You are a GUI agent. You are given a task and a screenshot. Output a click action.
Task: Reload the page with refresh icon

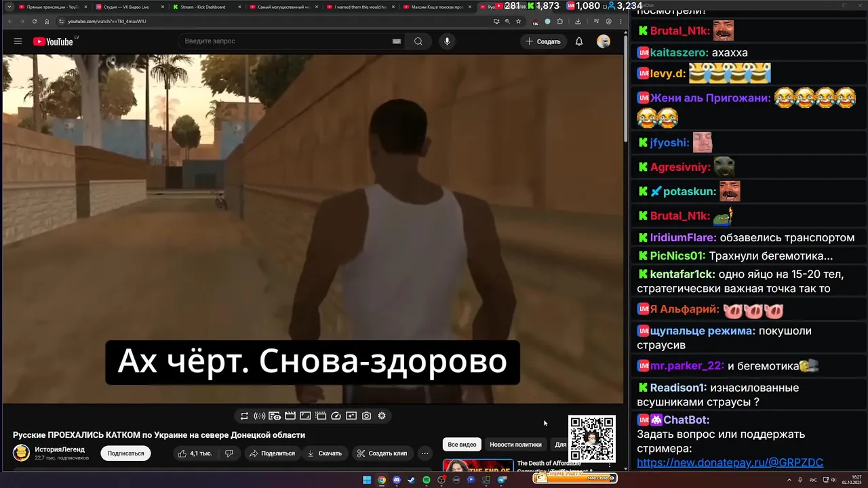click(x=35, y=21)
